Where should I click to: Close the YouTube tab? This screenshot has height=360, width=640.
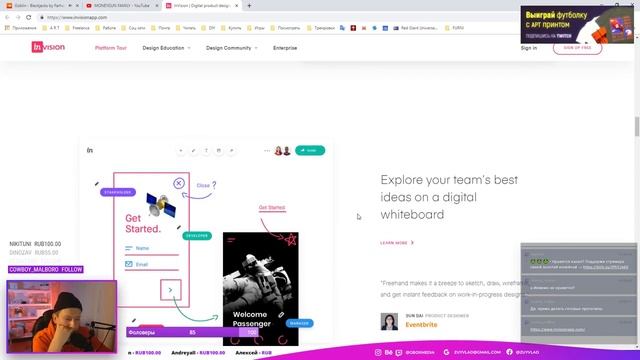pyautogui.click(x=157, y=6)
